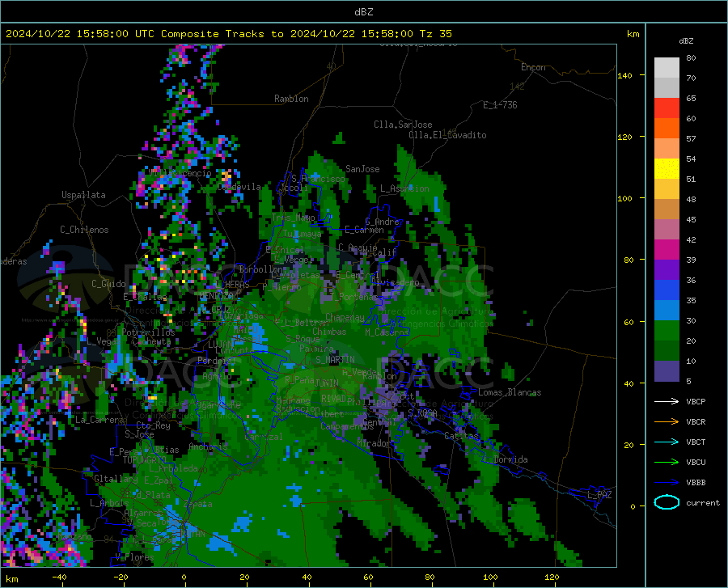Click the '120' tick on horizontal axis
Screen dimensions: 728x588
point(552,577)
